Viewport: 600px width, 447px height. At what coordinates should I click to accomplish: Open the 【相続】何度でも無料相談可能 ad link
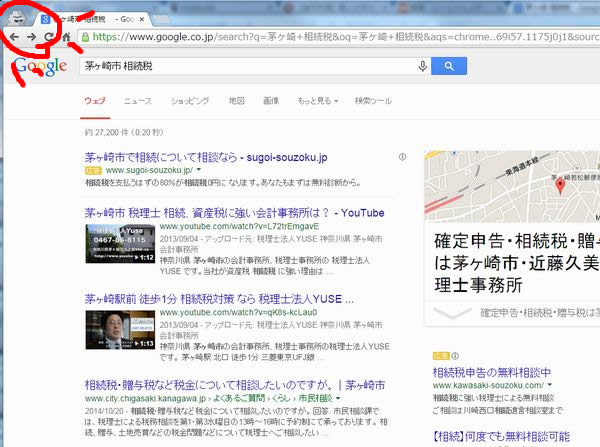click(x=501, y=436)
